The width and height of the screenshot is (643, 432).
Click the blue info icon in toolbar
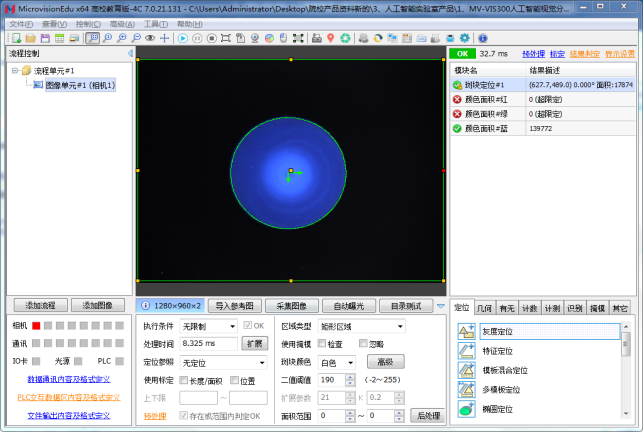click(483, 38)
